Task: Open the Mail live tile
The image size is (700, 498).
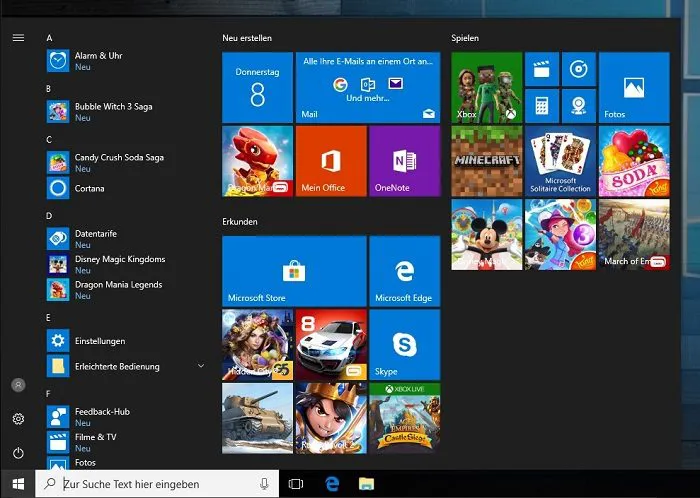Action: 368,87
